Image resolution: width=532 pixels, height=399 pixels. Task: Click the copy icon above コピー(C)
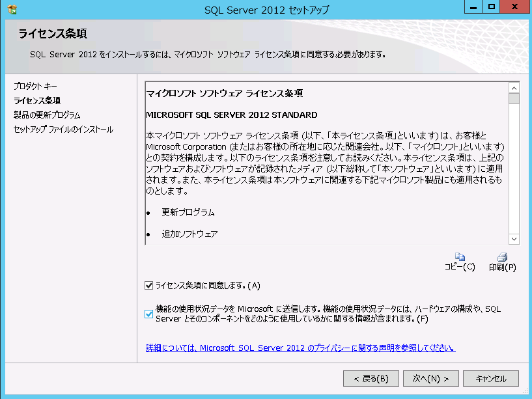tap(460, 257)
